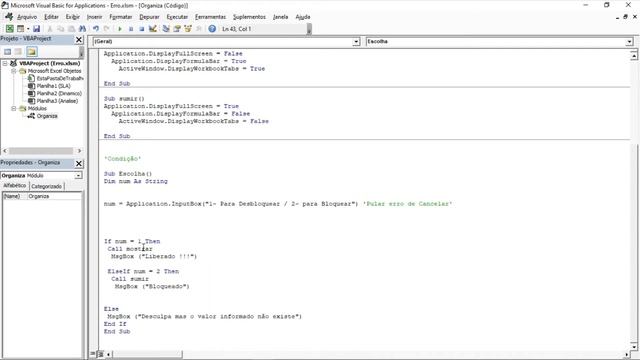This screenshot has height=360, width=640.
Task: Close the Projeto - VBAProject panel
Action: pyautogui.click(x=79, y=40)
